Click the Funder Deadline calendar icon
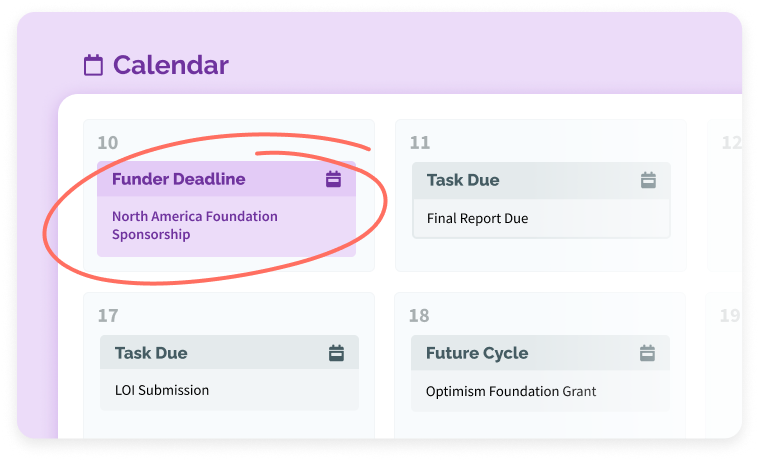Viewport: 759px width, 461px height. (334, 179)
